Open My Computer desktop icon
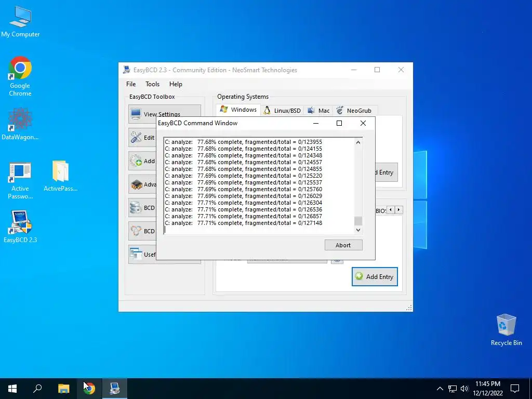Viewport: 532px width, 399px height. pyautogui.click(x=20, y=21)
